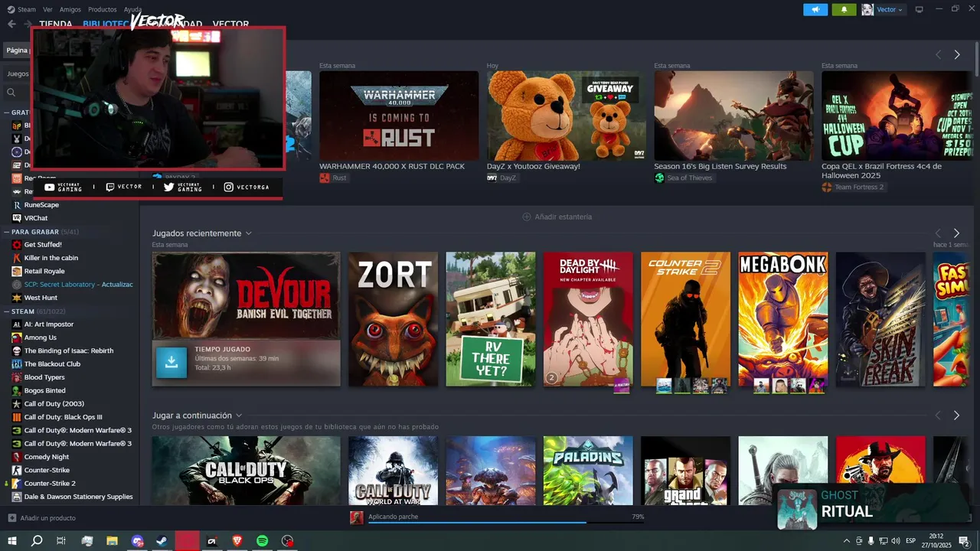Click the Among Us icon in sidebar
The image size is (980, 551).
tap(17, 337)
